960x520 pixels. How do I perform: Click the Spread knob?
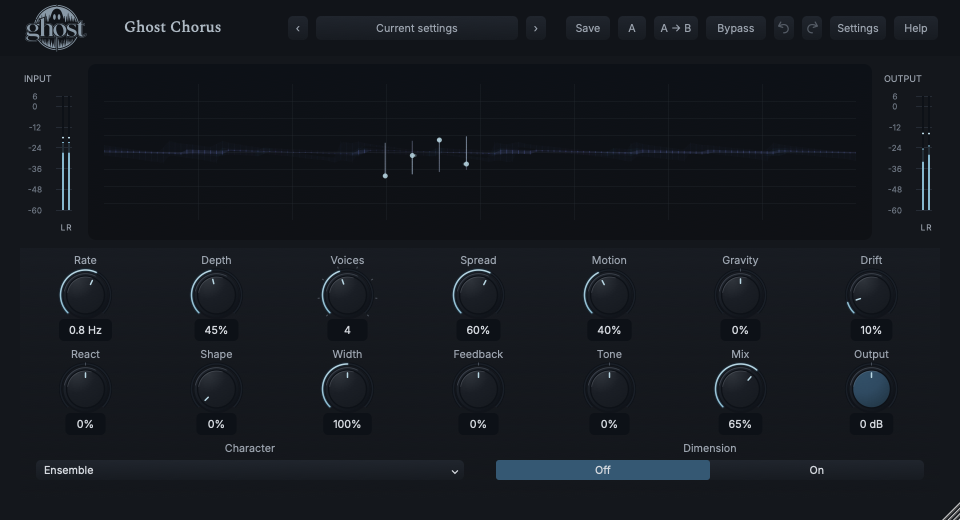(x=478, y=295)
